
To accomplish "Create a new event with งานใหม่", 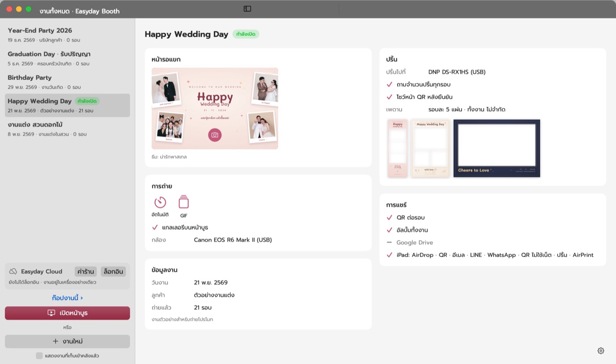I will [67, 341].
